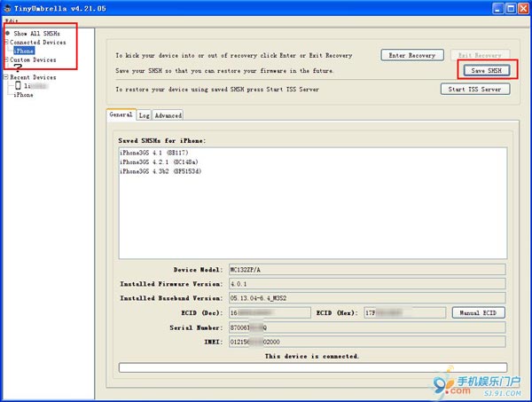532x402 pixels.
Task: Switch to the Advanced tab
Action: [168, 115]
